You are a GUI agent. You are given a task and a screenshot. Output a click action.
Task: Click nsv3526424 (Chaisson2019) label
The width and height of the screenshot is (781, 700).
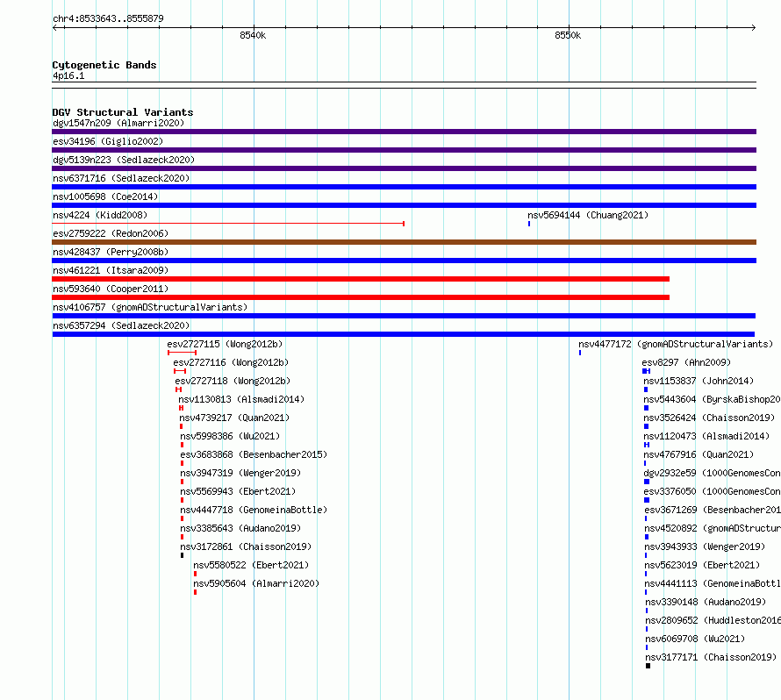click(x=709, y=418)
